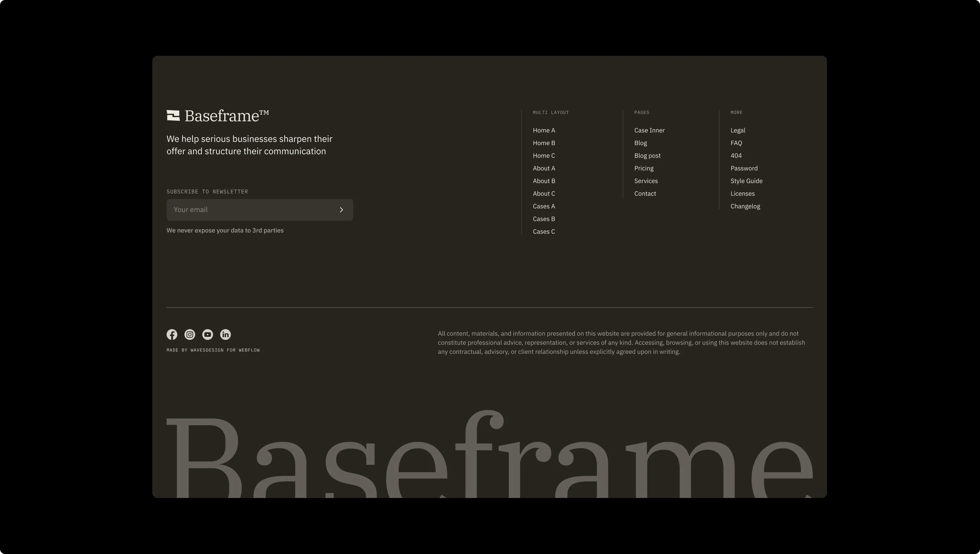Click the MULTI LAYOUT column heading
980x554 pixels.
click(x=551, y=112)
